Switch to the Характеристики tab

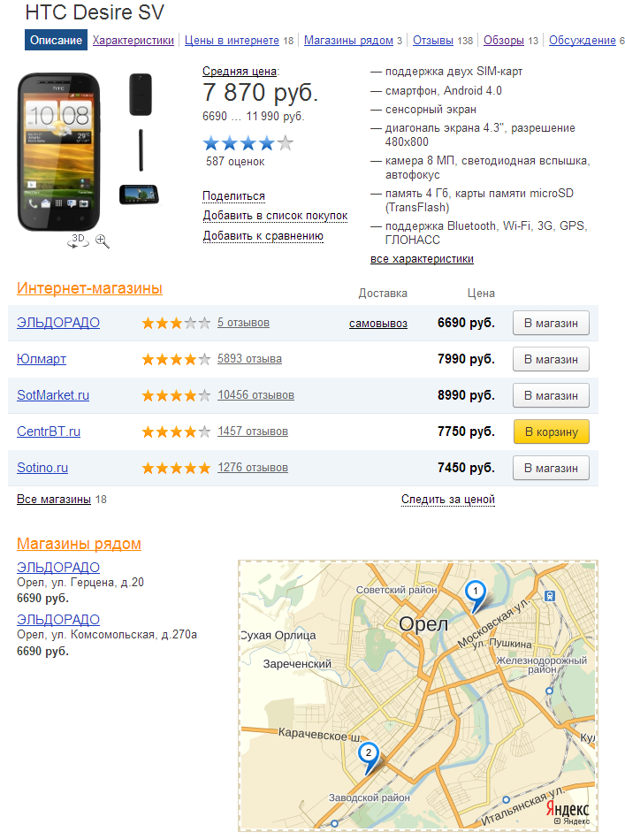(133, 40)
